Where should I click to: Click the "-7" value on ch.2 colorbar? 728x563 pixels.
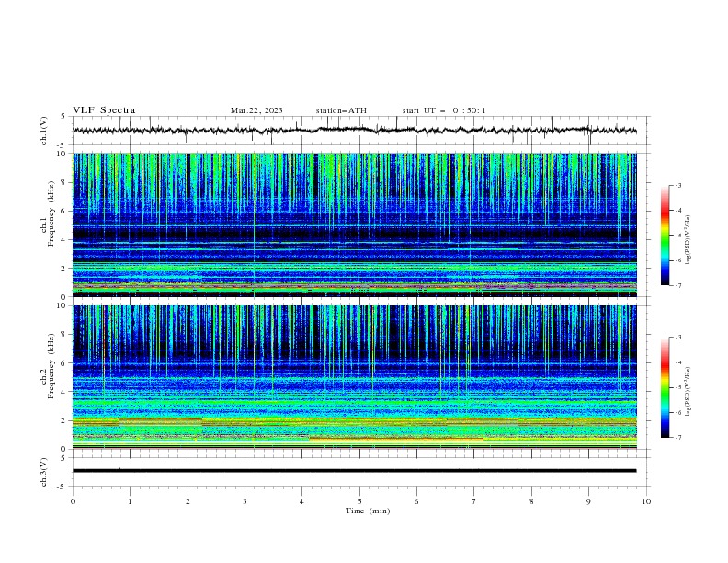[x=678, y=438]
